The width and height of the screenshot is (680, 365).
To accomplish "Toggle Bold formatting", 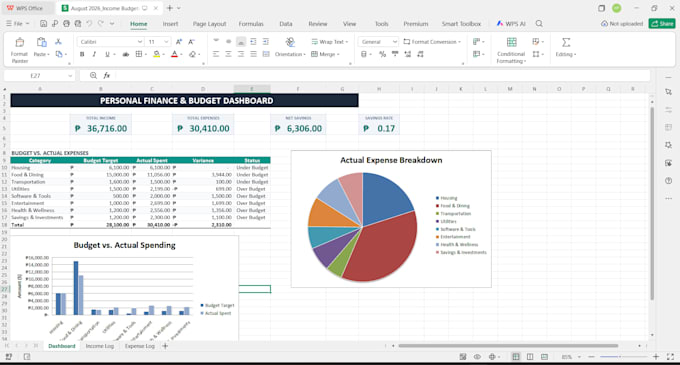I will click(x=82, y=54).
